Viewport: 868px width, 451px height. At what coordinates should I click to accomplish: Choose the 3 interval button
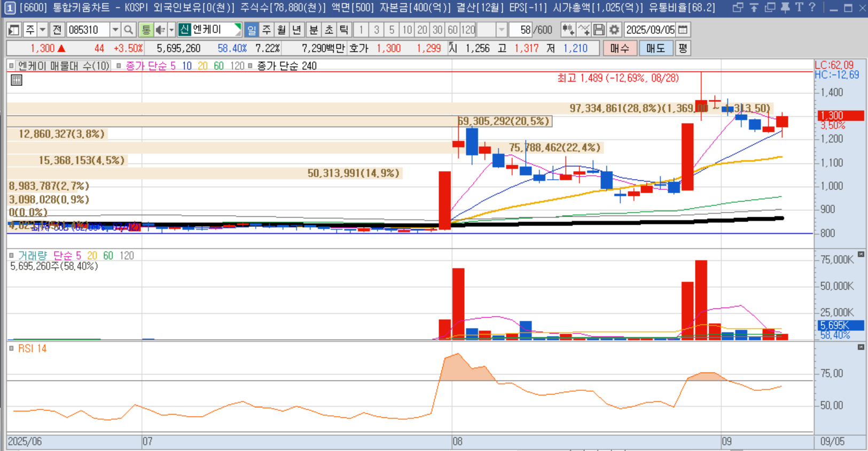click(377, 30)
